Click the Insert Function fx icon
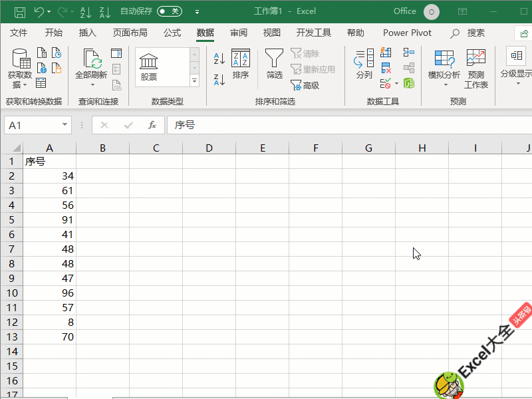This screenshot has width=532, height=399. pyautogui.click(x=152, y=125)
